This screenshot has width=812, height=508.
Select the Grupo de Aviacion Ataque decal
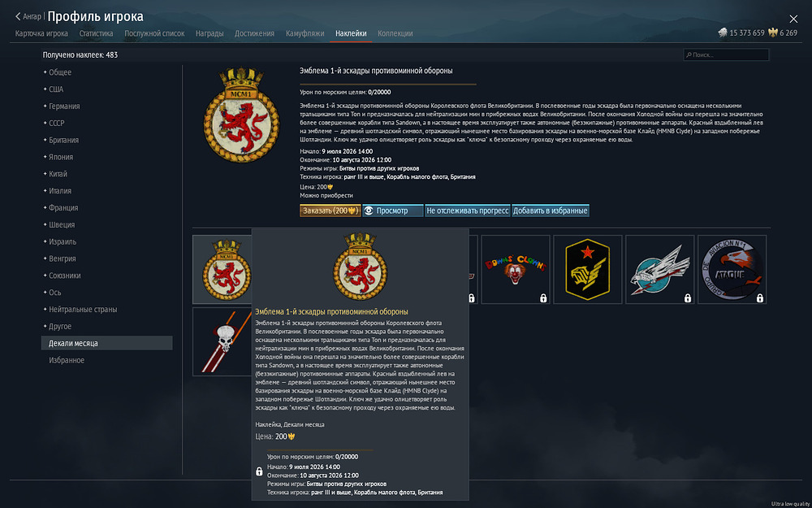732,270
